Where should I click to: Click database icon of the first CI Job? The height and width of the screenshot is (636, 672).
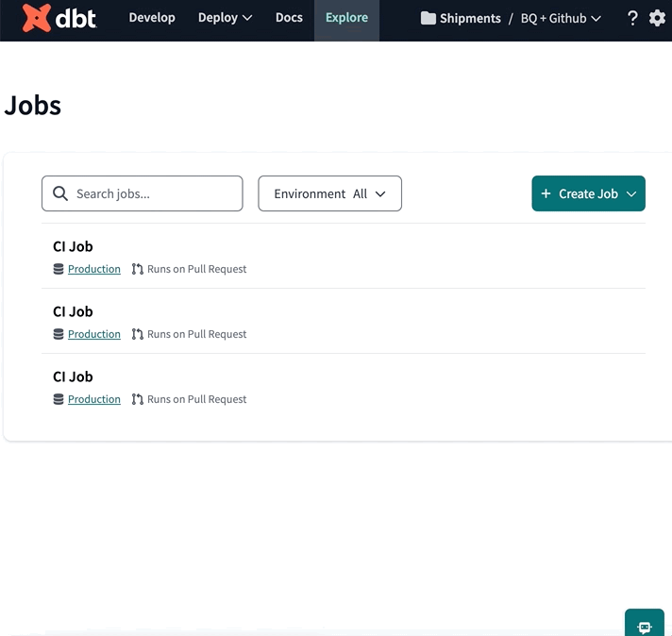59,269
